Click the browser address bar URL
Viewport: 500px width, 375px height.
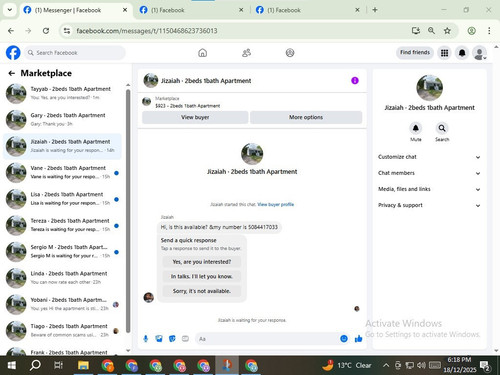[x=147, y=31]
